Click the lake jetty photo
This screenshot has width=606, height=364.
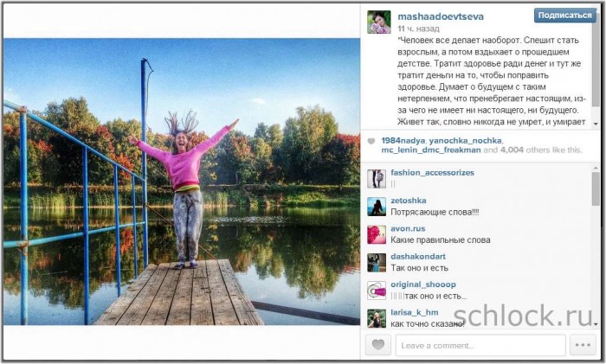(x=182, y=182)
